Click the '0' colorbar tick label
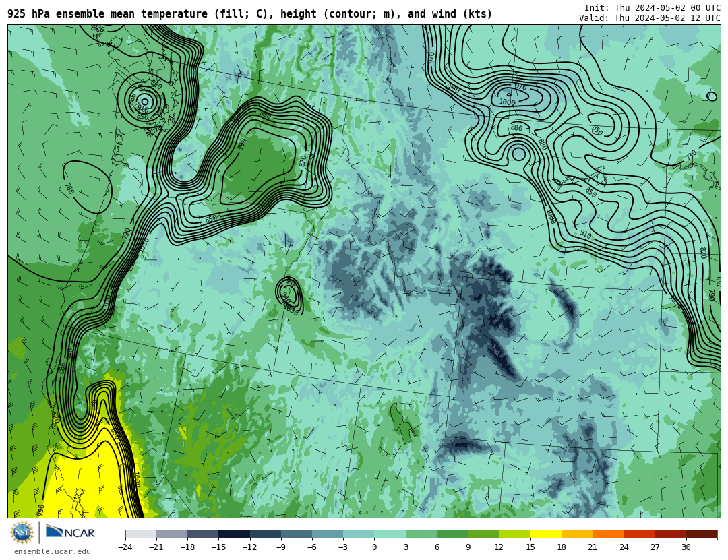 [x=375, y=547]
